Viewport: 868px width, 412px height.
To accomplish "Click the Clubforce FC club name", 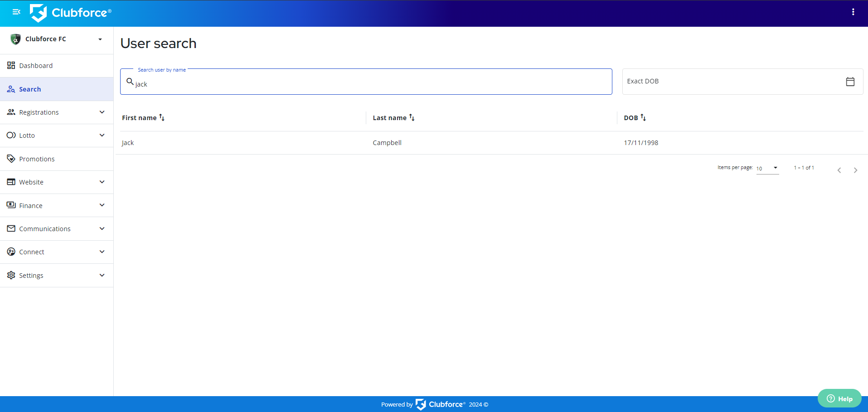I will point(46,39).
